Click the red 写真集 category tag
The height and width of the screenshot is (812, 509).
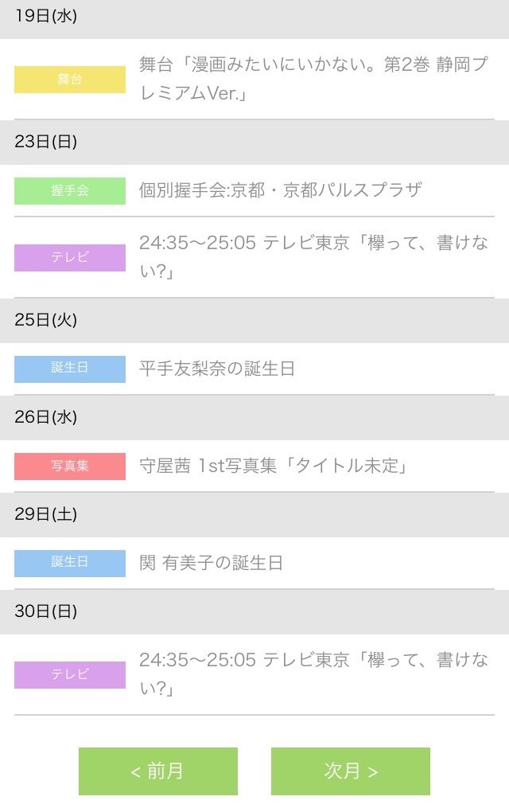pyautogui.click(x=70, y=466)
